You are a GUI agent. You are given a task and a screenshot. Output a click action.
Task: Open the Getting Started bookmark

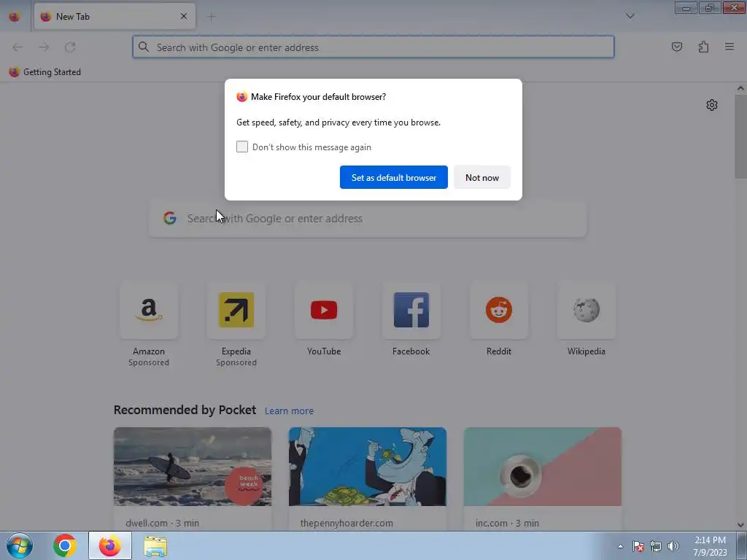45,72
